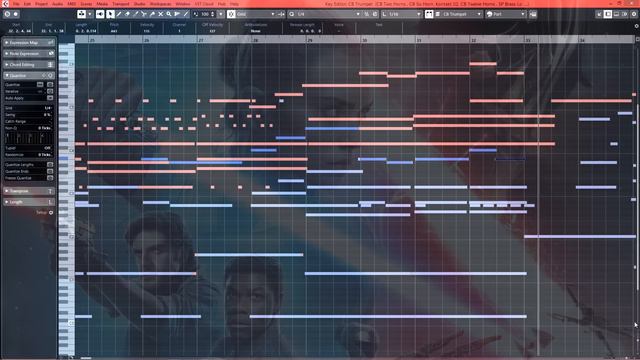Open Quantize Presets 1/4 dropdown
Screen dimensions: 640x360
329,14
